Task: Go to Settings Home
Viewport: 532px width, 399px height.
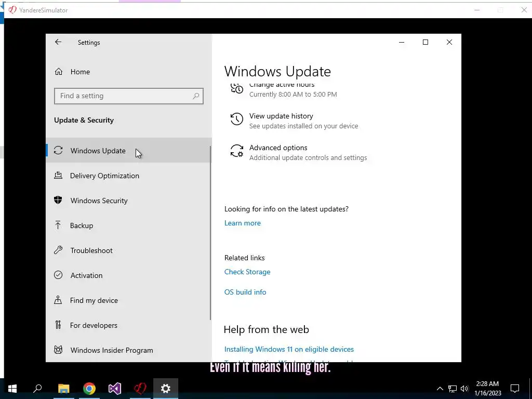Action: tap(129, 72)
